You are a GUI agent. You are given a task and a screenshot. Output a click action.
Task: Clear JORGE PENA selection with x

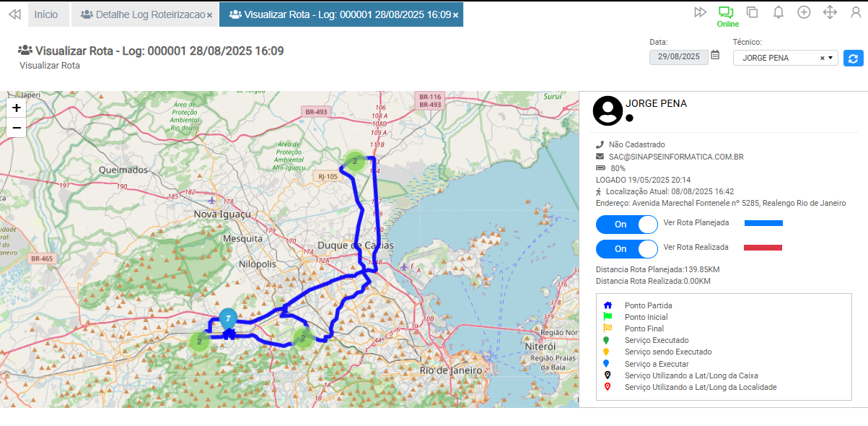click(x=822, y=58)
